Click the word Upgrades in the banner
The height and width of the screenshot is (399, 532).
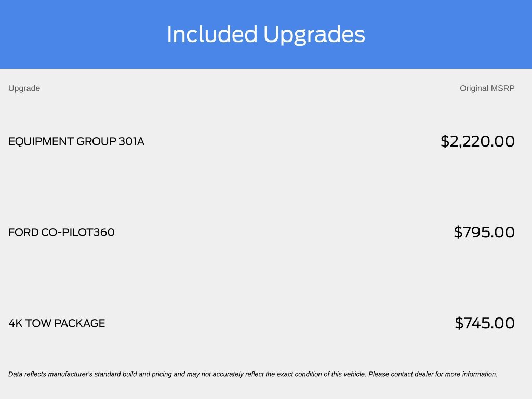point(314,35)
